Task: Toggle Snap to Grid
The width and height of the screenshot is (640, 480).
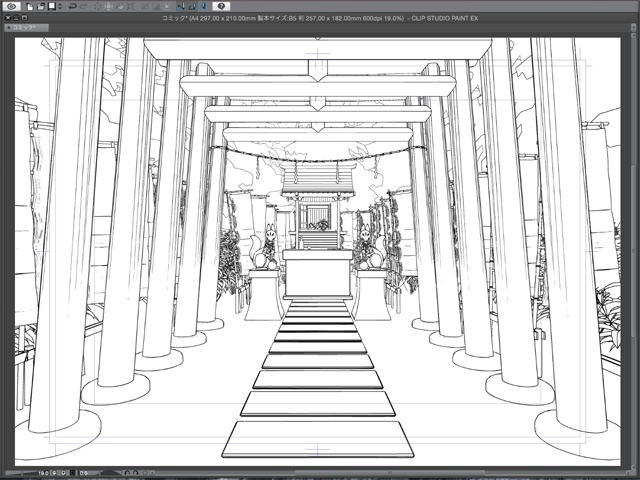Action: 203,6
